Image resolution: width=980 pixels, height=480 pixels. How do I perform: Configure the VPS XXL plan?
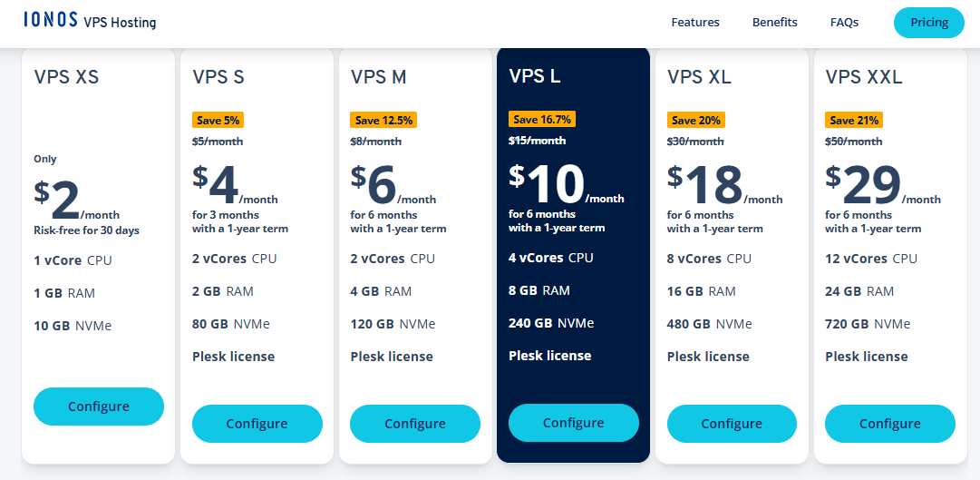(x=890, y=424)
